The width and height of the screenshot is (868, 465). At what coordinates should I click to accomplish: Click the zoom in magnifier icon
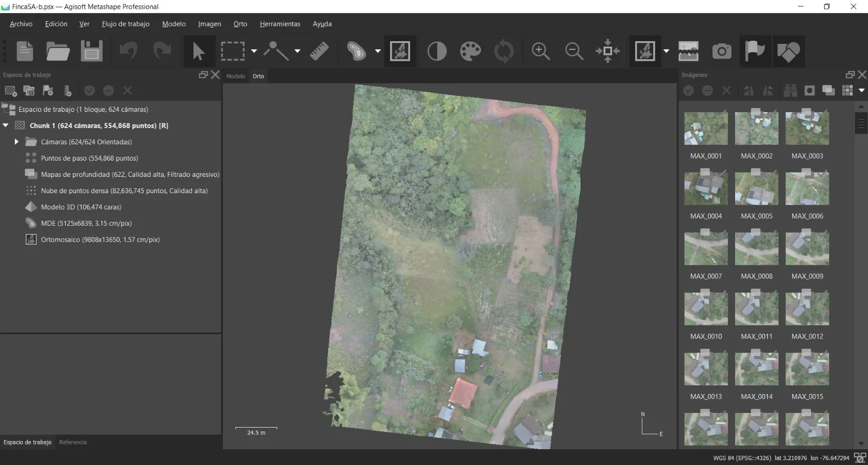(540, 51)
